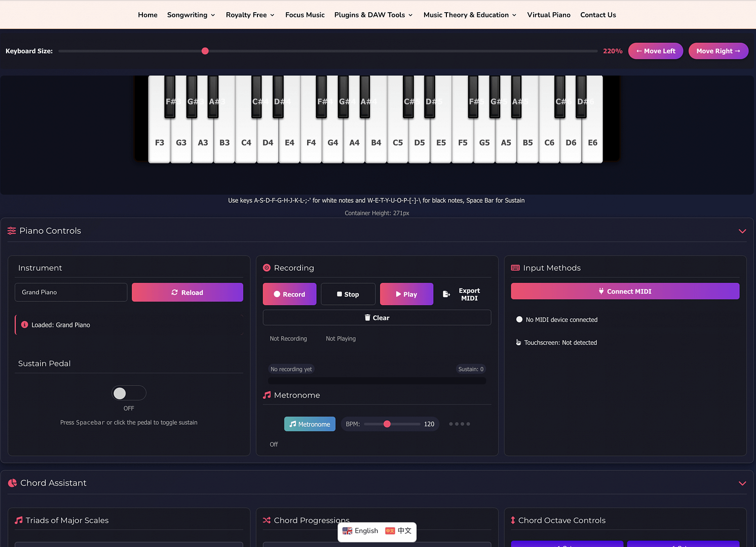Click the Metronome section music note icon

click(x=267, y=395)
